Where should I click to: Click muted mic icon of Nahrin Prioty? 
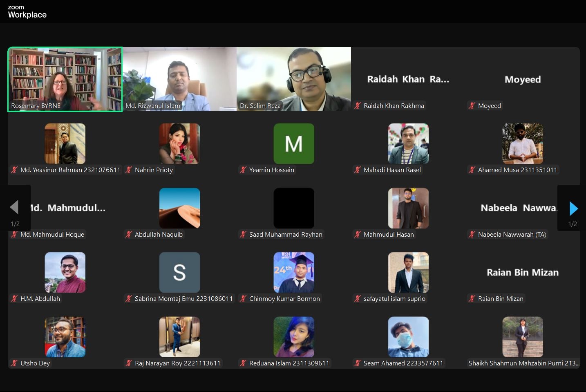[x=129, y=170]
